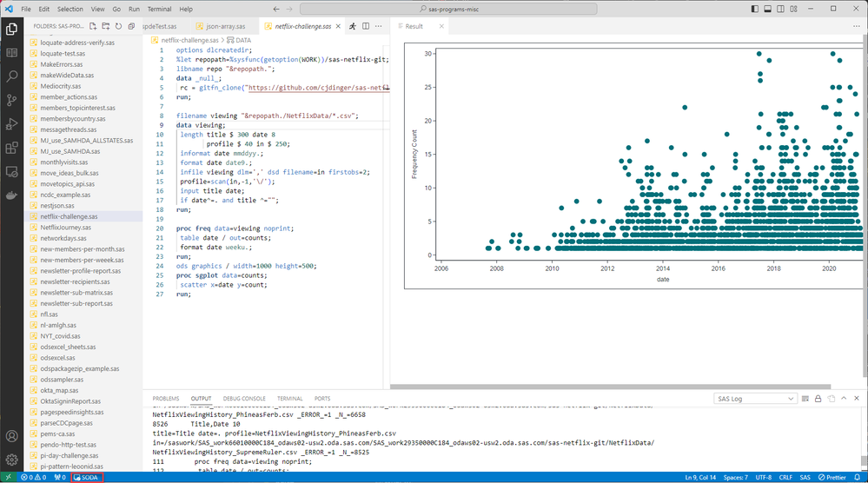Open the Terminal menu
The height and width of the screenshot is (483, 868).
(x=159, y=9)
